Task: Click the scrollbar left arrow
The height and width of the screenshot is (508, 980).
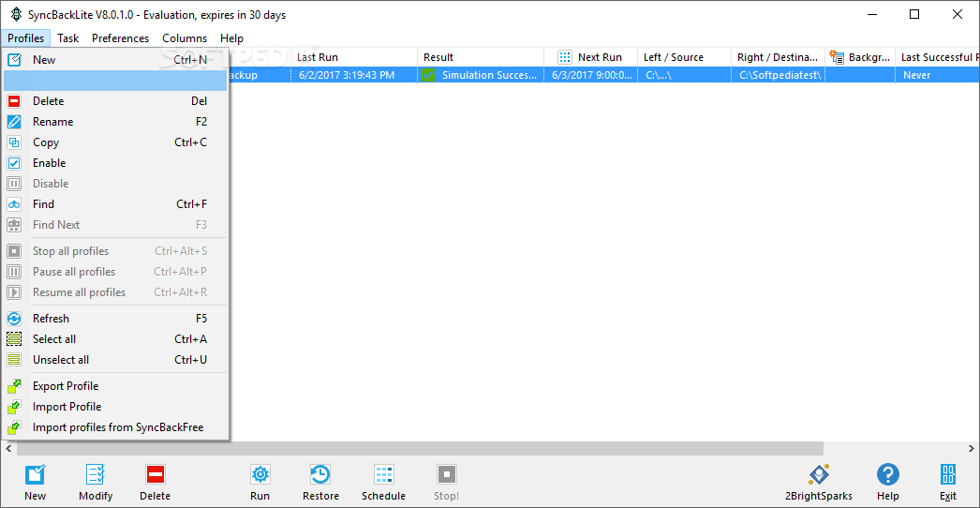Action: 8,449
